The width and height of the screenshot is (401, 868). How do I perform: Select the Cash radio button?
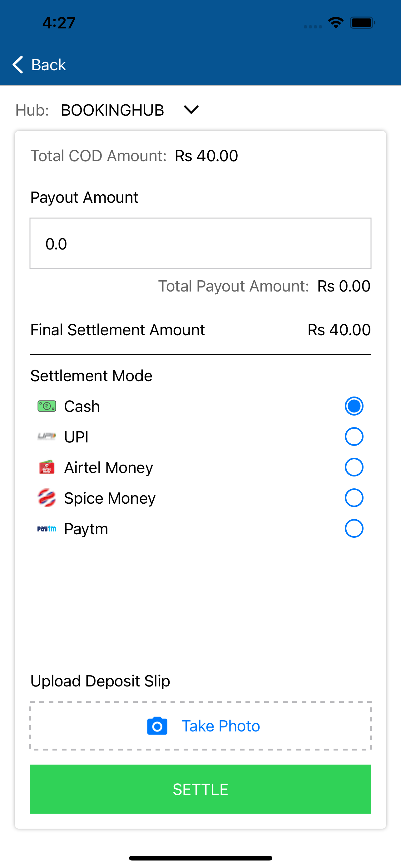354,406
